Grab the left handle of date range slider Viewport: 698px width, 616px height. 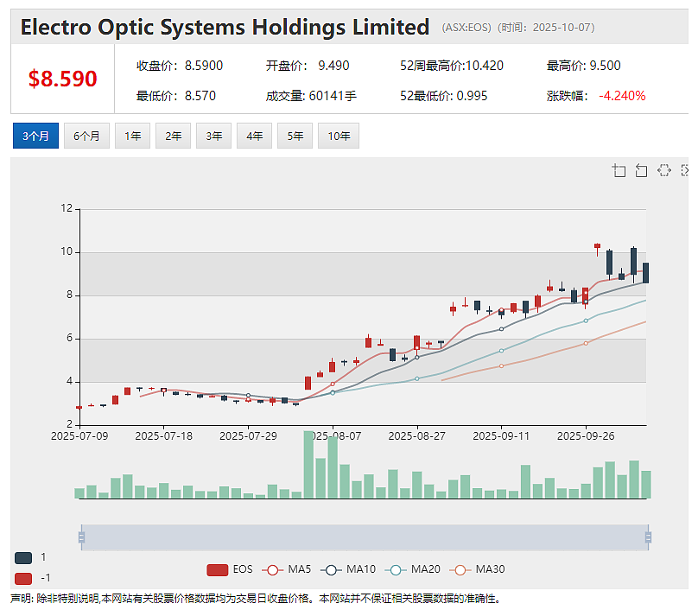pos(81,537)
